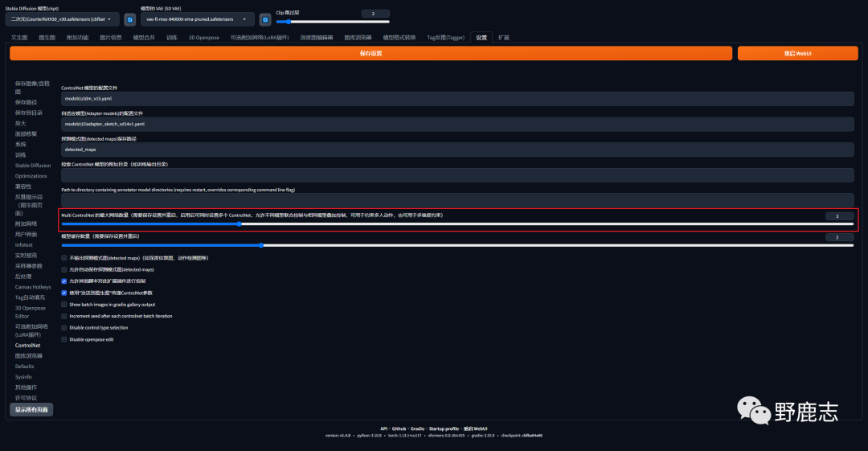
Task: Adjust the 模型缓存数量 slider
Action: (457, 245)
